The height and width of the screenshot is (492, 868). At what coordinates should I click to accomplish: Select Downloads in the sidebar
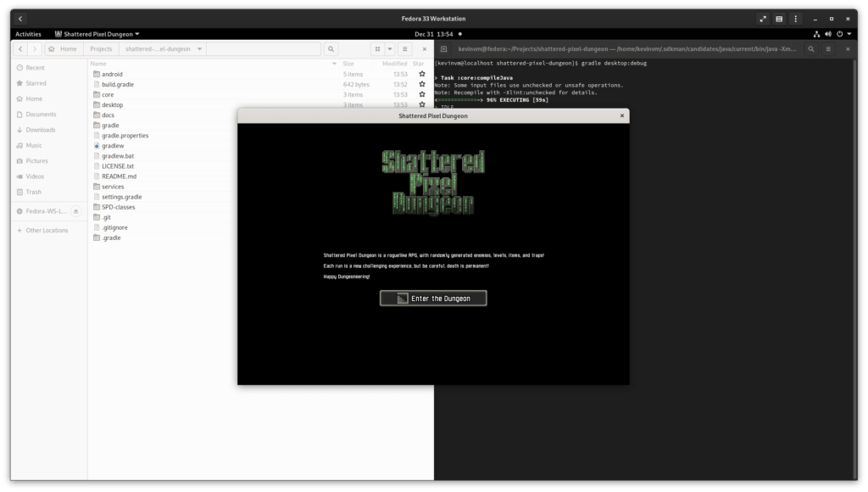coord(41,130)
